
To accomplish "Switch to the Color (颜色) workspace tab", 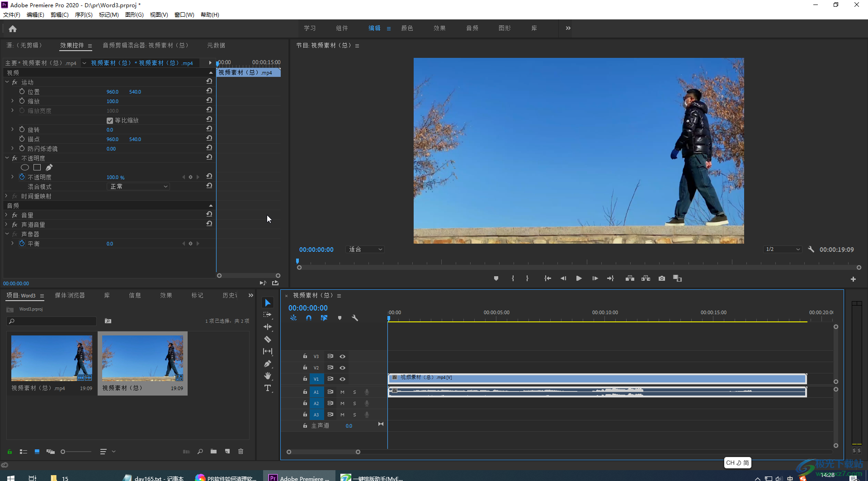I will [x=407, y=28].
